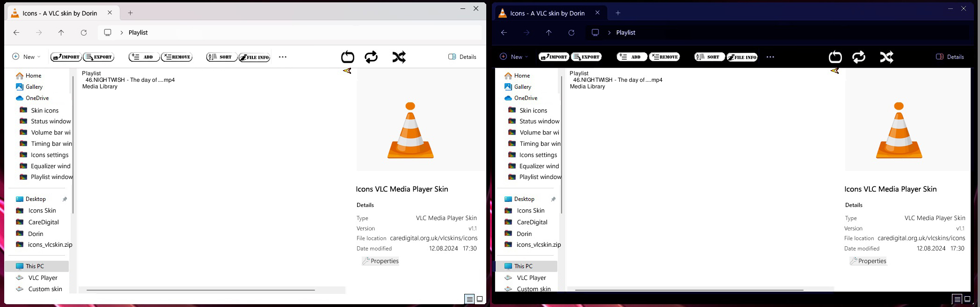Click the Export button in the light window
The image size is (980, 307).
click(99, 57)
